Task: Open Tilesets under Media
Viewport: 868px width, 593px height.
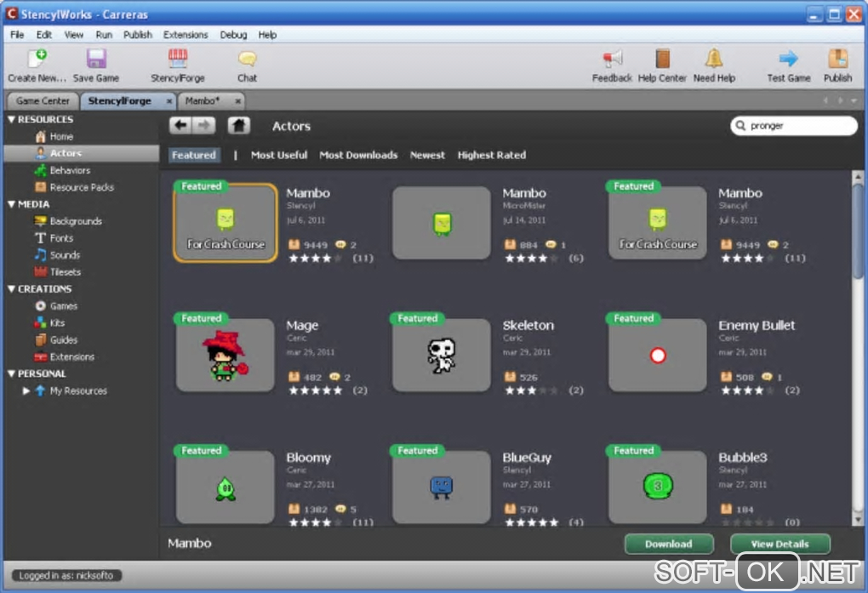Action: [66, 272]
